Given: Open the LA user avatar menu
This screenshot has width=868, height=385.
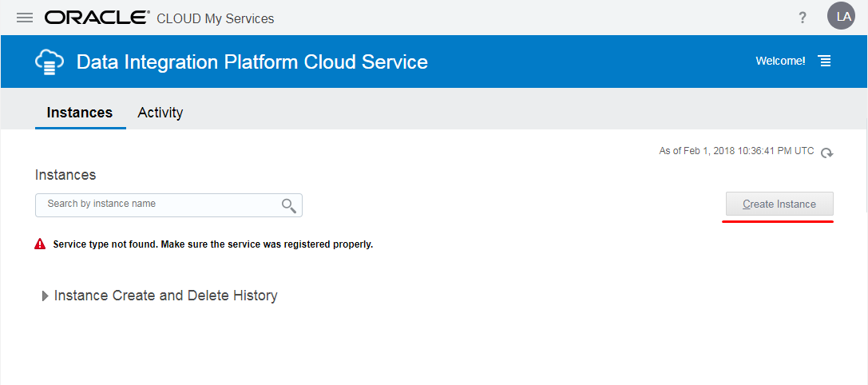Looking at the screenshot, I should (x=841, y=17).
